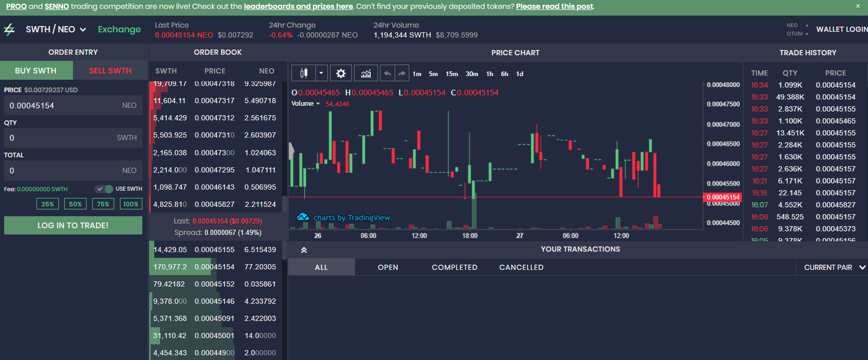This screenshot has width=868, height=360.
Task: Collapse panel with double chevron icon
Action: pyautogui.click(x=304, y=250)
